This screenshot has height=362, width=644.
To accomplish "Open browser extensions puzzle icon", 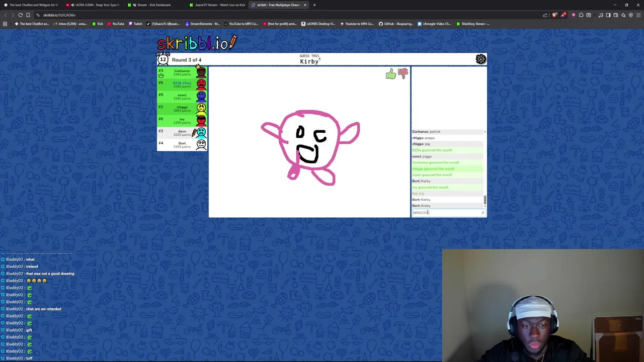I will coord(582,15).
